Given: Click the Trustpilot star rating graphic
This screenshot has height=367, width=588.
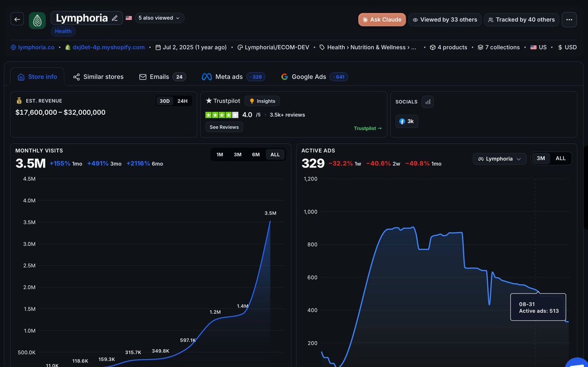Looking at the screenshot, I should [222, 115].
